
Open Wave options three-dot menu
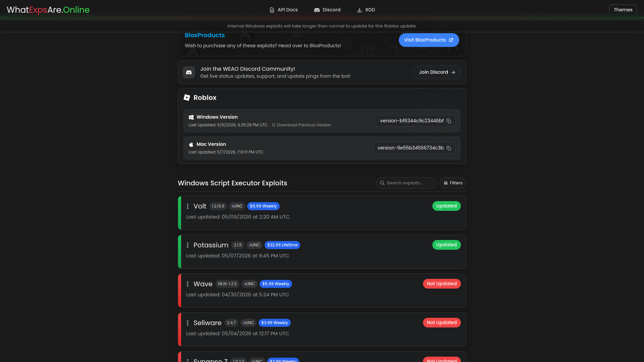coord(187,284)
